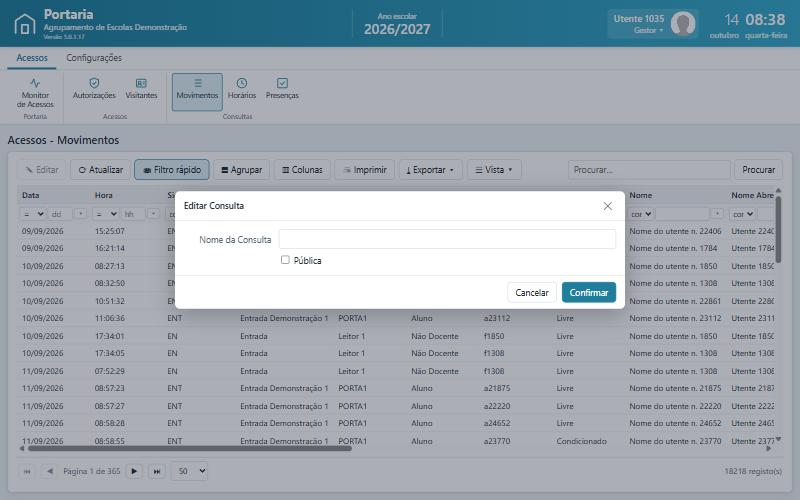
Task: Click the 'Condicionado' cell
Action: [582, 441]
